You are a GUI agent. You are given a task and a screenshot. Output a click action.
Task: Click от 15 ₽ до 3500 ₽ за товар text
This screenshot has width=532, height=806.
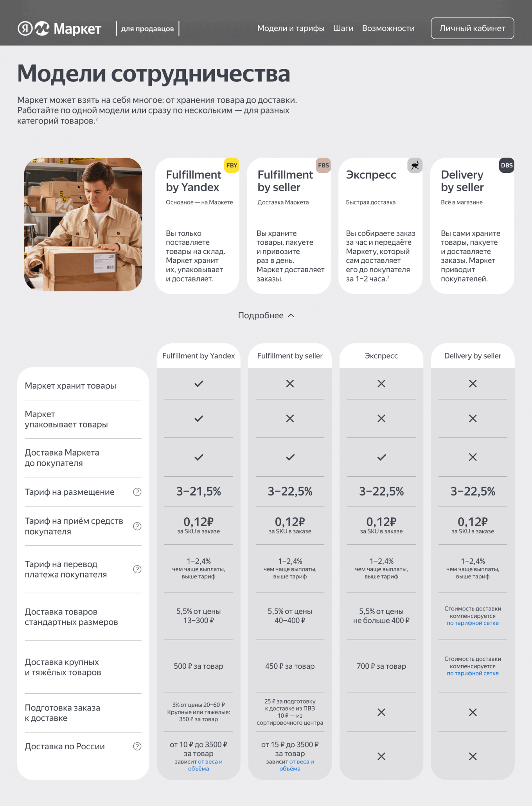pyautogui.click(x=290, y=749)
